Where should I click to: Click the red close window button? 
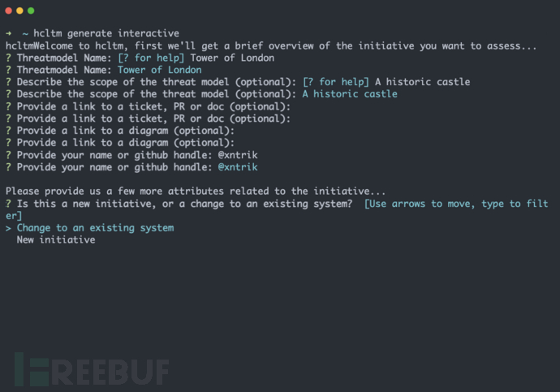8,11
